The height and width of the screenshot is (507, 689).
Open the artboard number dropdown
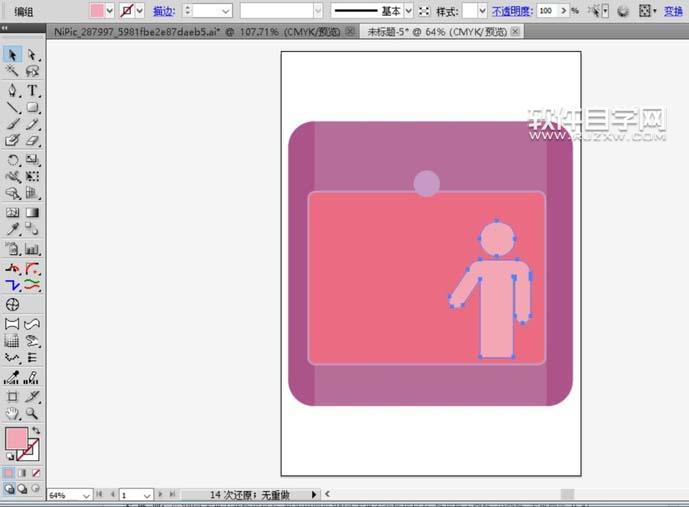pyautogui.click(x=147, y=495)
